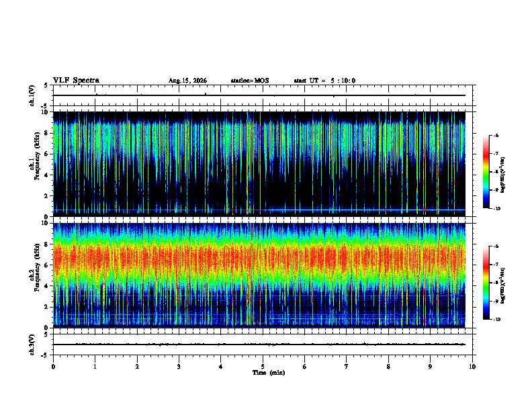Click the time axis tick label '0'
Image resolution: width=532 pixels, height=411 pixels.
(53, 367)
